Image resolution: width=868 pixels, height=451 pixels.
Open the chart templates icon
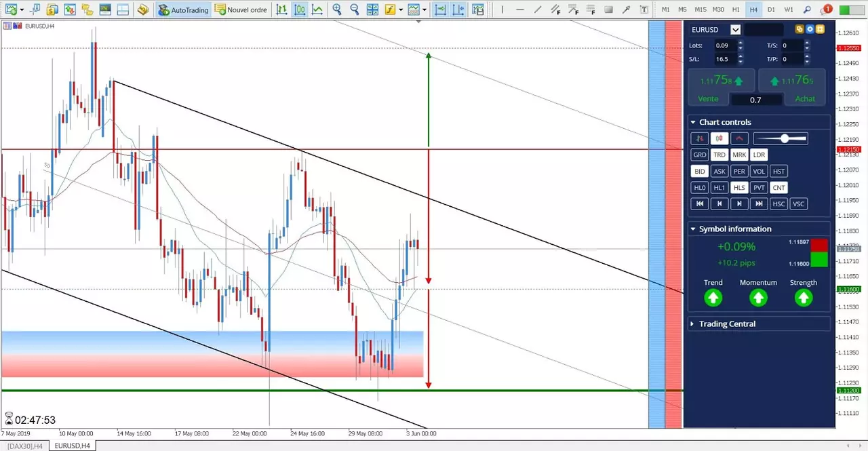tap(414, 9)
